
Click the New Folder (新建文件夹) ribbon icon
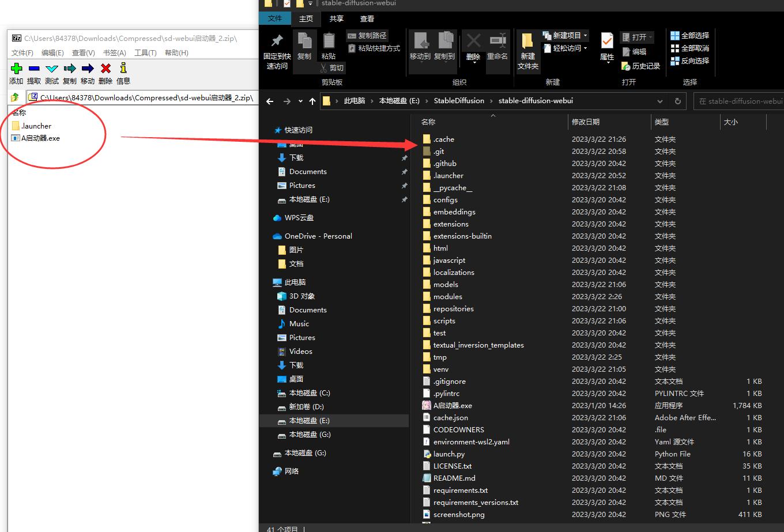pos(527,50)
